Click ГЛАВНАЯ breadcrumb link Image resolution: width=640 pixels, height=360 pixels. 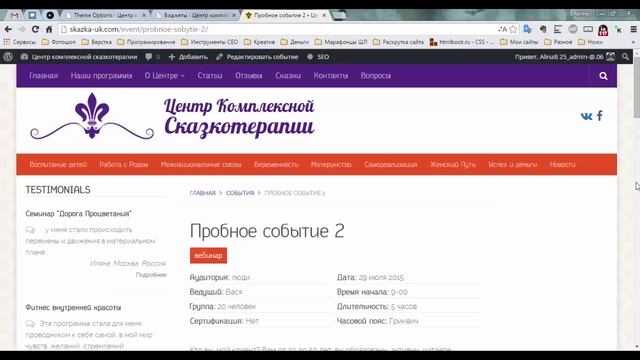202,193
